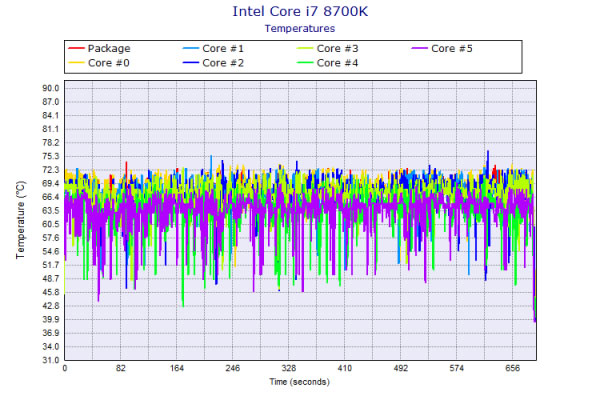This screenshot has height=400, width=600.
Task: Click the 410 x-axis tick label
Action: tap(344, 368)
